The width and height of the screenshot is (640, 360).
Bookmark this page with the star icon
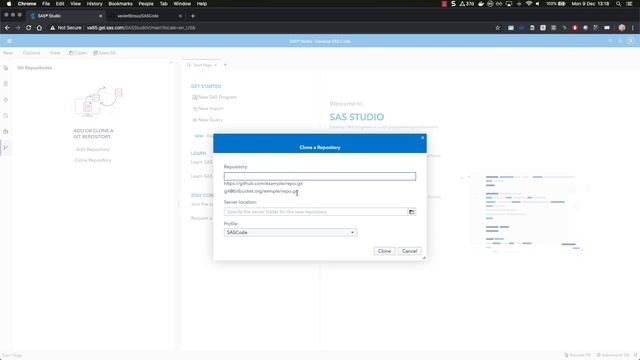tap(498, 28)
